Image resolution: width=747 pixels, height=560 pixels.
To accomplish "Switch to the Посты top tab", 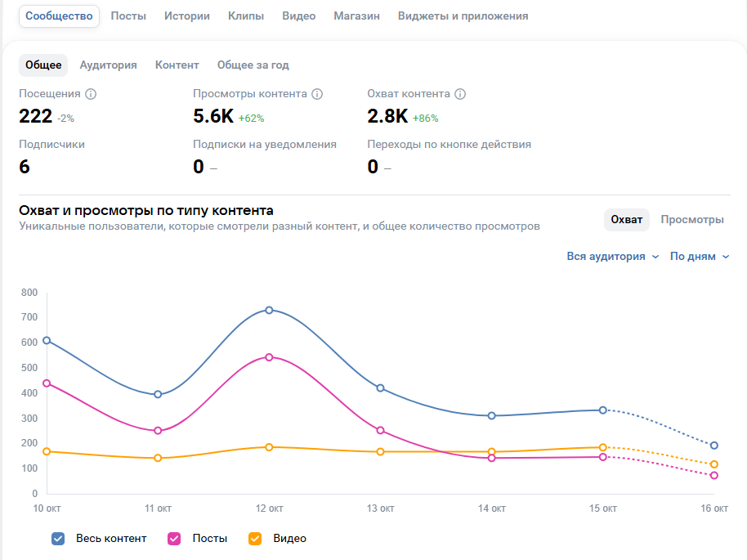I will click(128, 16).
